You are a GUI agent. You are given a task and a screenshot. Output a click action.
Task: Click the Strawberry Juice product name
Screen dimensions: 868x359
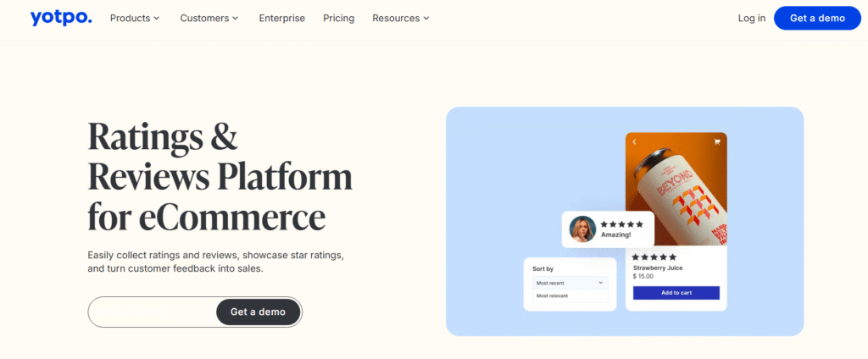[658, 268]
